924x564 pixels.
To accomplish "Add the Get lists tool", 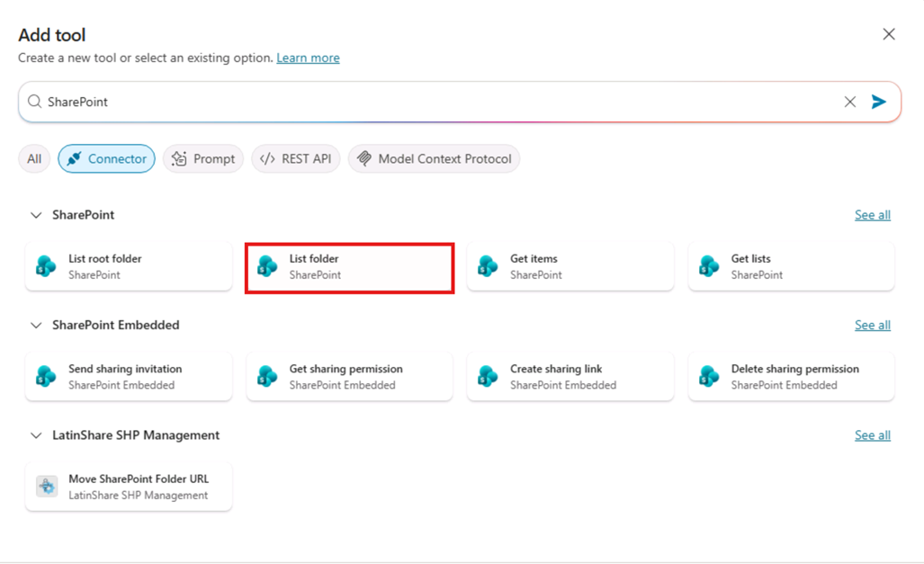I will point(792,266).
